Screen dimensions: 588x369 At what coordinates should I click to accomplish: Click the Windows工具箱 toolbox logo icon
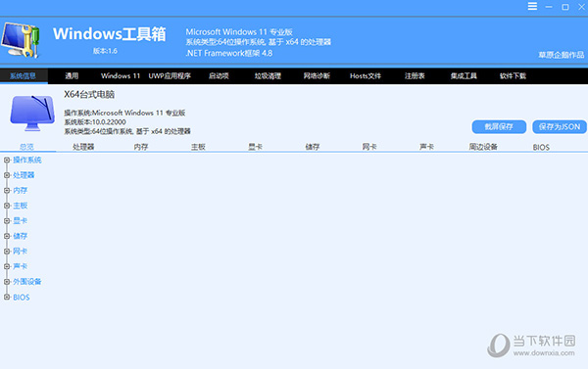click(21, 40)
